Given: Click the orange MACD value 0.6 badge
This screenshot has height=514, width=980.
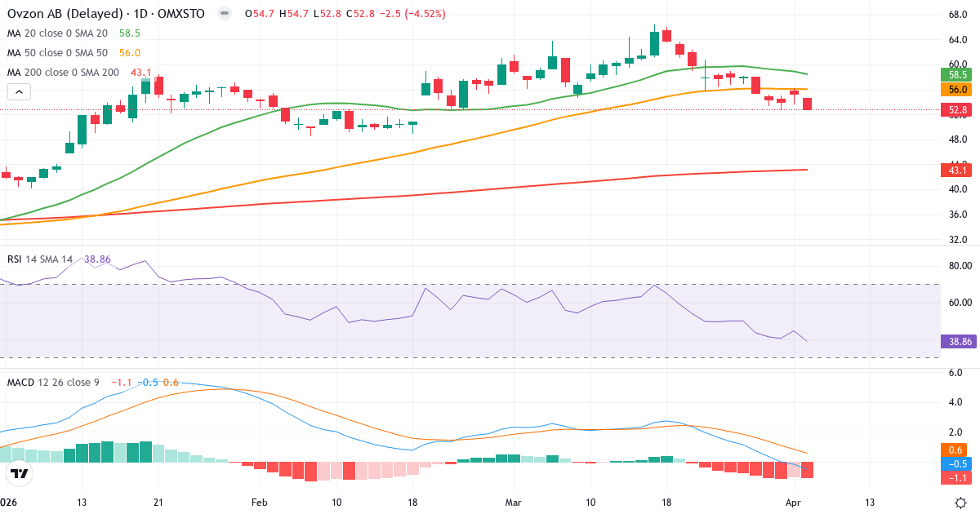Looking at the screenshot, I should click(x=954, y=449).
